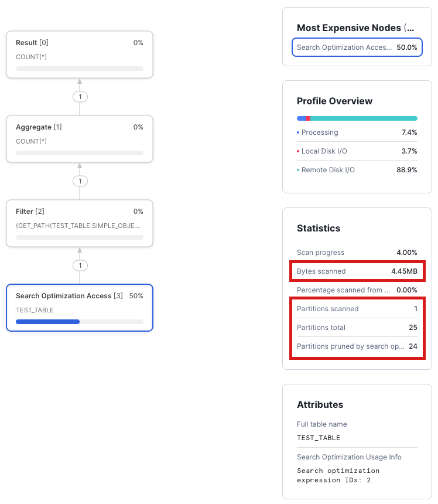Click the multicolored Profile Overview progress bar
This screenshot has width=438, height=504.
point(357,118)
